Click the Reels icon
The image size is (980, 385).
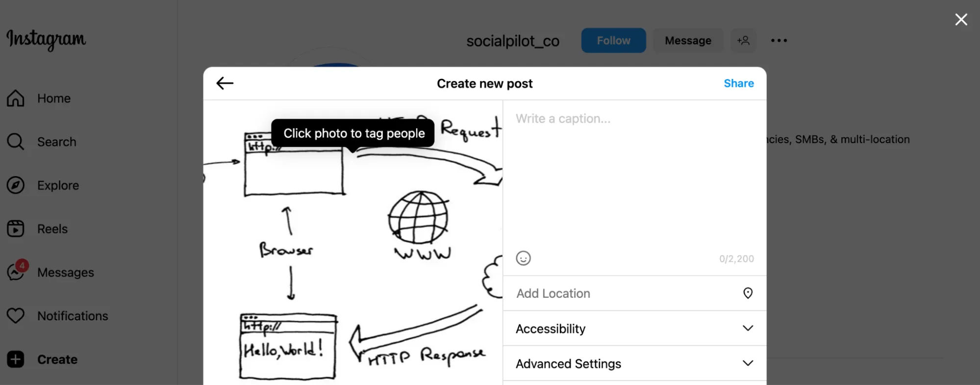click(16, 229)
